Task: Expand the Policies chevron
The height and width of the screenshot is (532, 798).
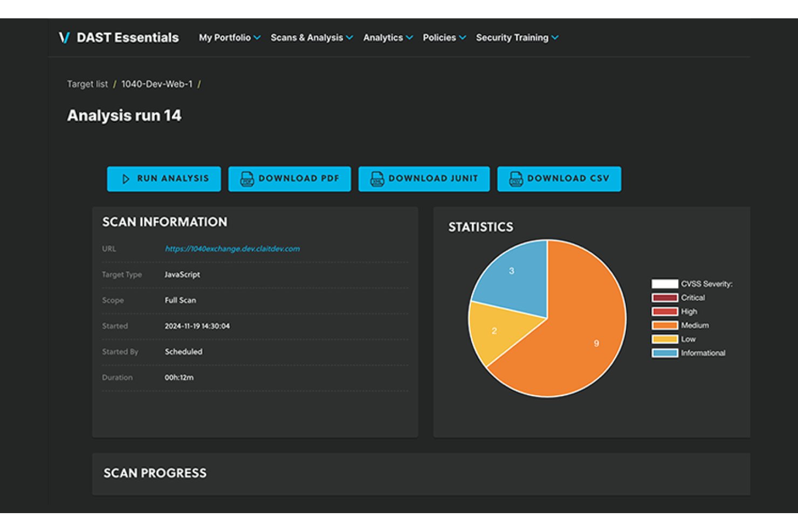Action: (x=462, y=38)
